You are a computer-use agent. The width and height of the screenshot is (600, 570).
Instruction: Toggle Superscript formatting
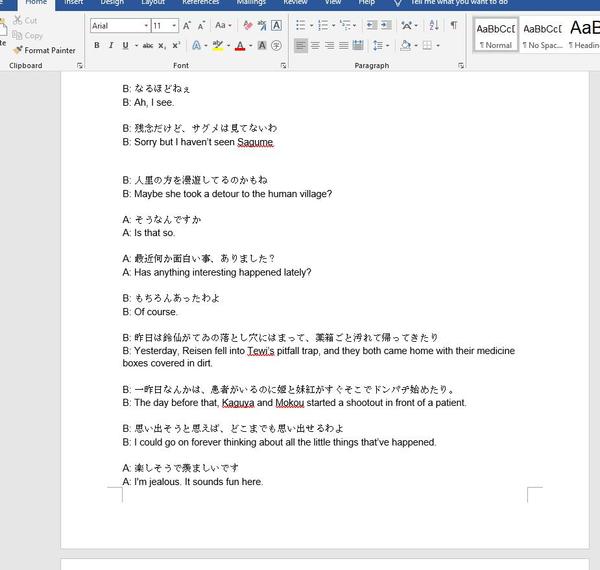[x=176, y=46]
